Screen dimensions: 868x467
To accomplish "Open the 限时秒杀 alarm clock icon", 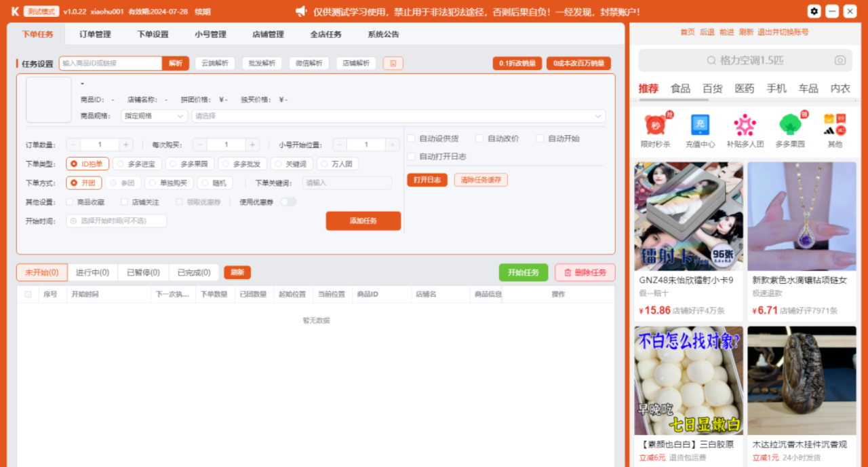I will [656, 126].
